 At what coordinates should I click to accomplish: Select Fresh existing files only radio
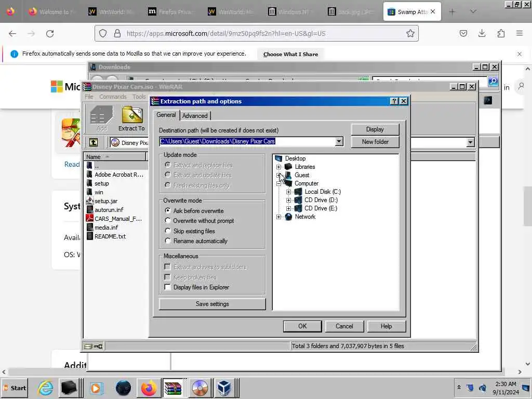168,185
